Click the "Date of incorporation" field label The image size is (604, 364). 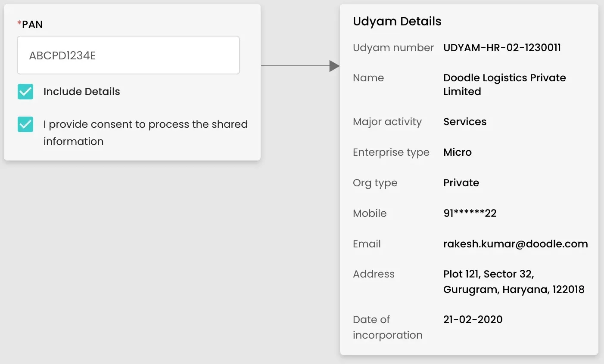387,327
